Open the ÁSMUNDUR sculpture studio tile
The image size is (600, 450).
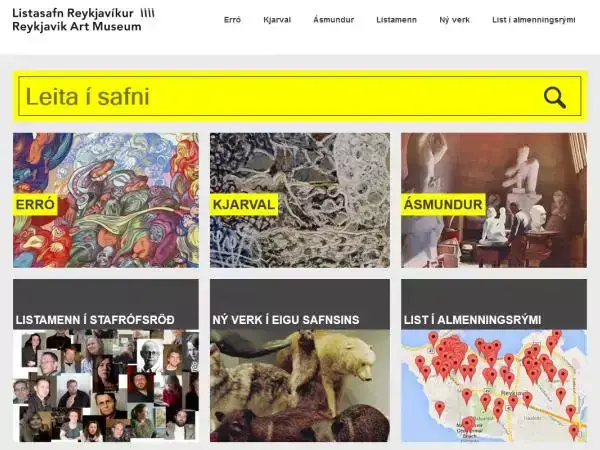494,200
